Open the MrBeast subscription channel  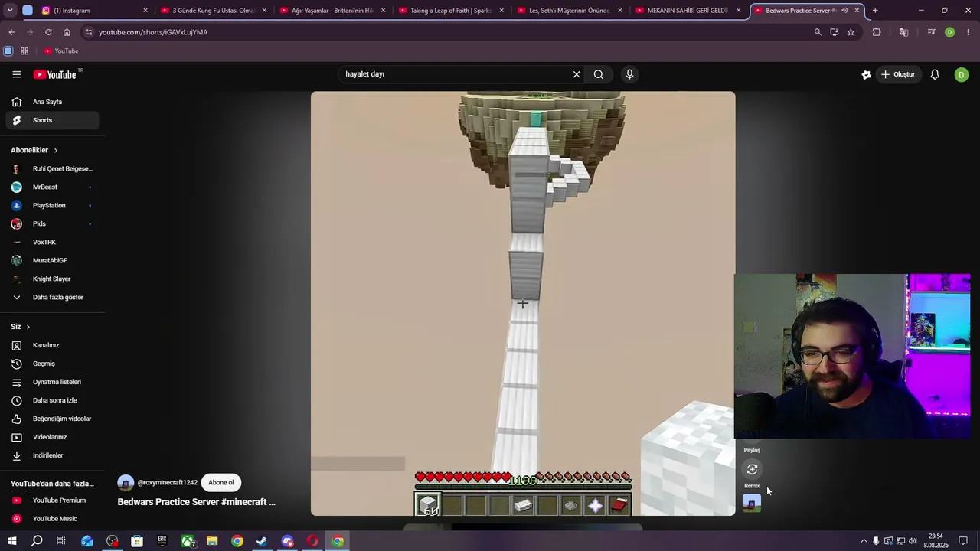pyautogui.click(x=53, y=187)
